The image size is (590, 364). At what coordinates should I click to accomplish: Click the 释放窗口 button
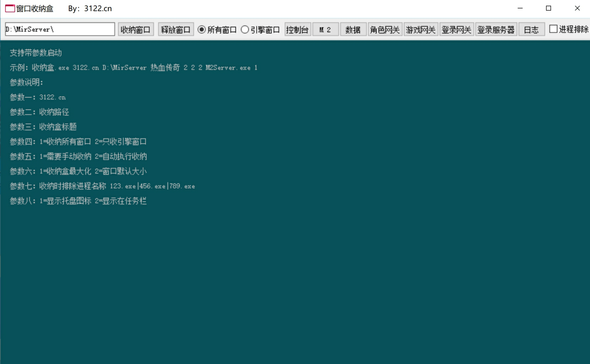tap(176, 29)
